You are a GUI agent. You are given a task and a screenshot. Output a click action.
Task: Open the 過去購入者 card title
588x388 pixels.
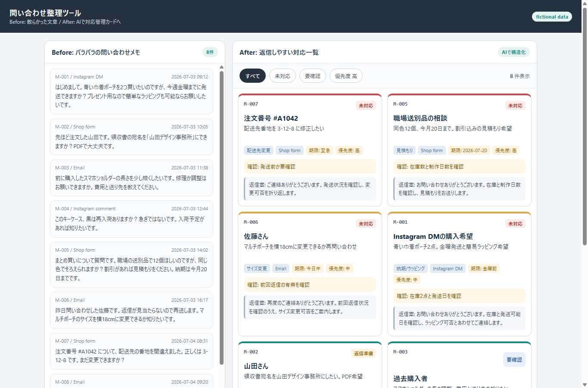[410, 379]
